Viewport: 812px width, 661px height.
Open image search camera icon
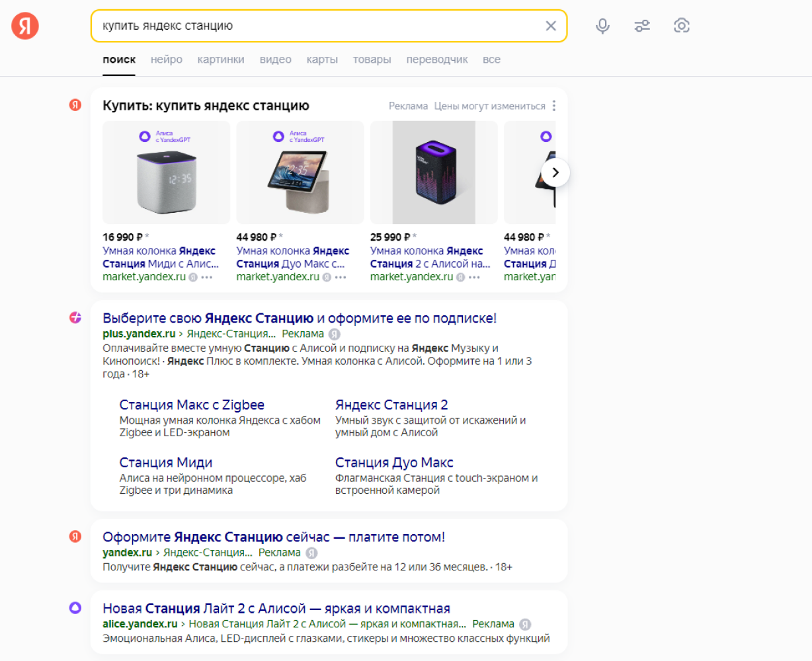click(x=682, y=26)
